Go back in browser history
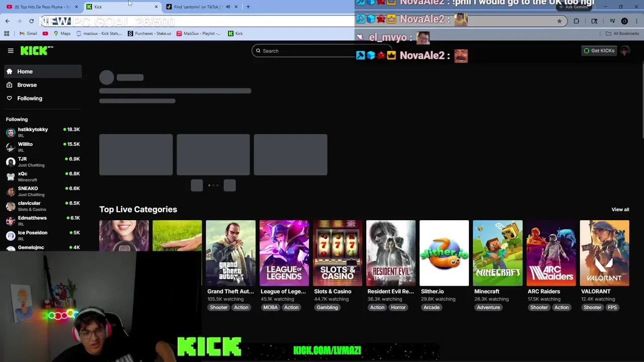This screenshot has height=362, width=644. pos(8,21)
